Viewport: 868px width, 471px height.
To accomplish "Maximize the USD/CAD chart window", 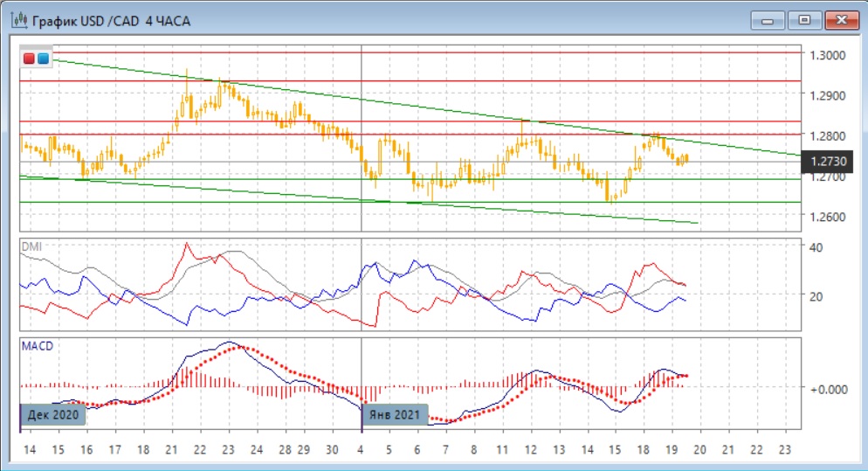I will click(x=805, y=19).
